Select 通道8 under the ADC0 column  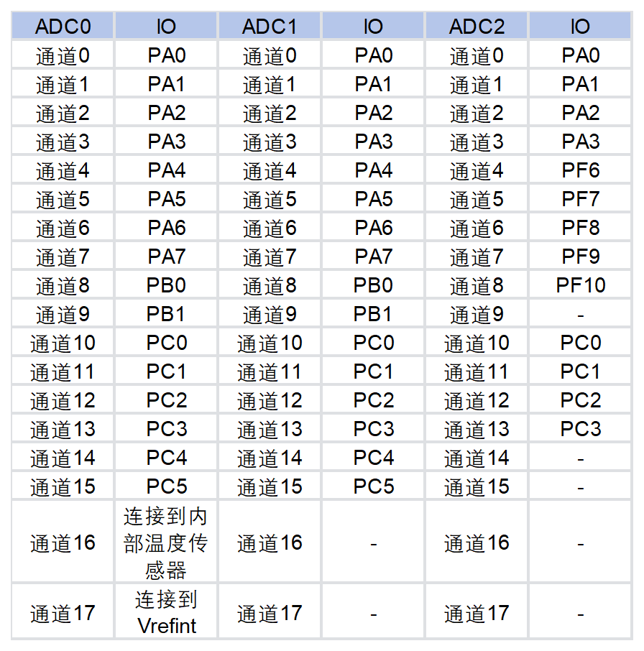click(x=63, y=285)
